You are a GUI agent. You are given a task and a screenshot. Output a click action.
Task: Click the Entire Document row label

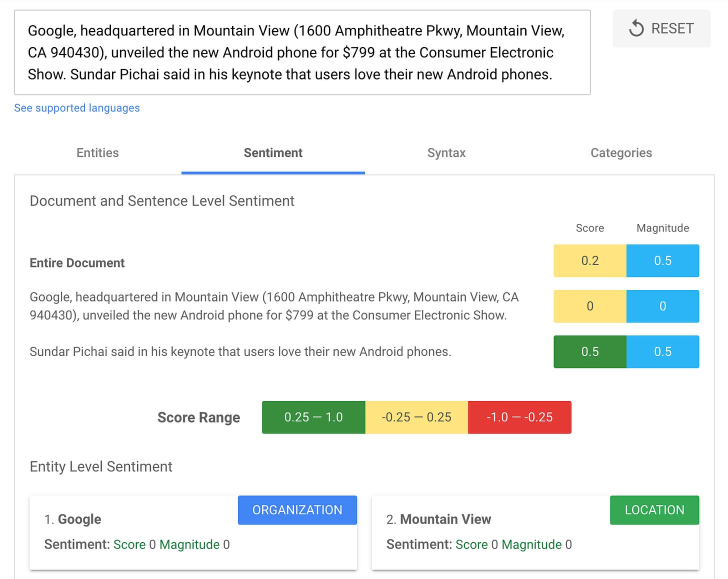click(77, 263)
